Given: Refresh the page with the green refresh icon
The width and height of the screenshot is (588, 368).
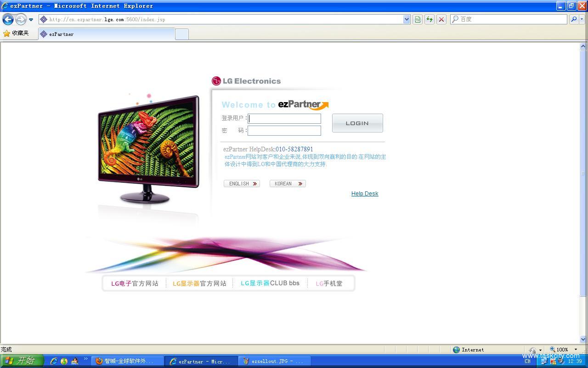Looking at the screenshot, I should coord(429,19).
